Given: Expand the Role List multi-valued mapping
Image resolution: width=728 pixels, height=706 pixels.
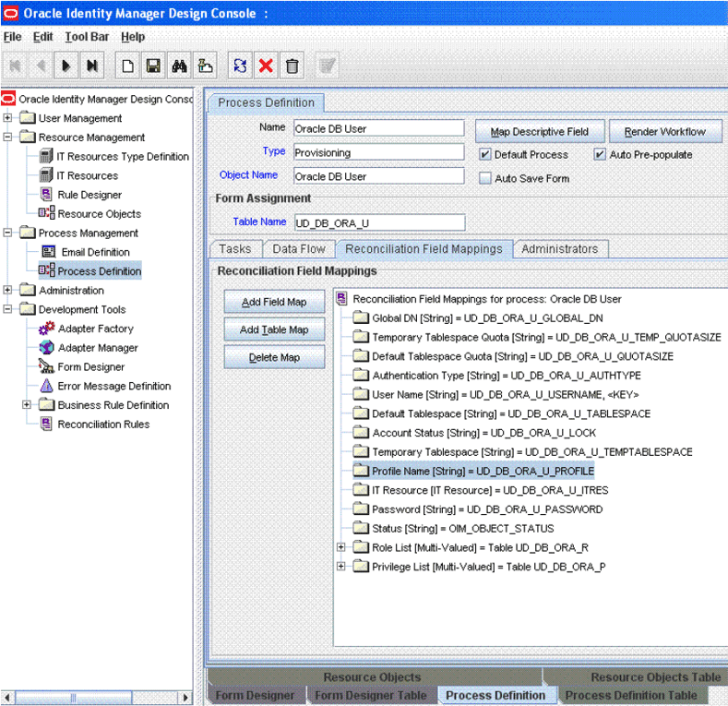Looking at the screenshot, I should point(341,547).
